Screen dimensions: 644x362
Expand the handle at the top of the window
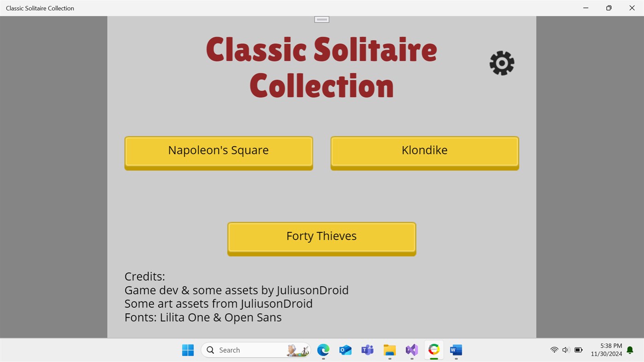[321, 19]
